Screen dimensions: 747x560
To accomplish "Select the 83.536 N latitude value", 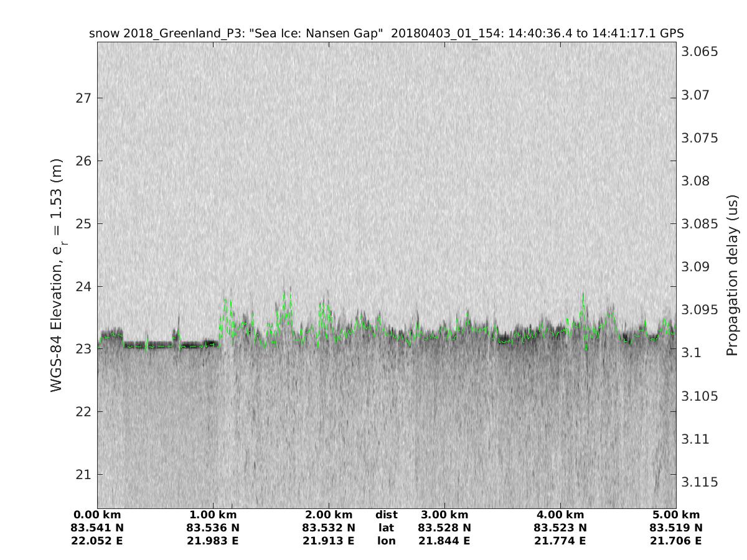I will pyautogui.click(x=213, y=528).
